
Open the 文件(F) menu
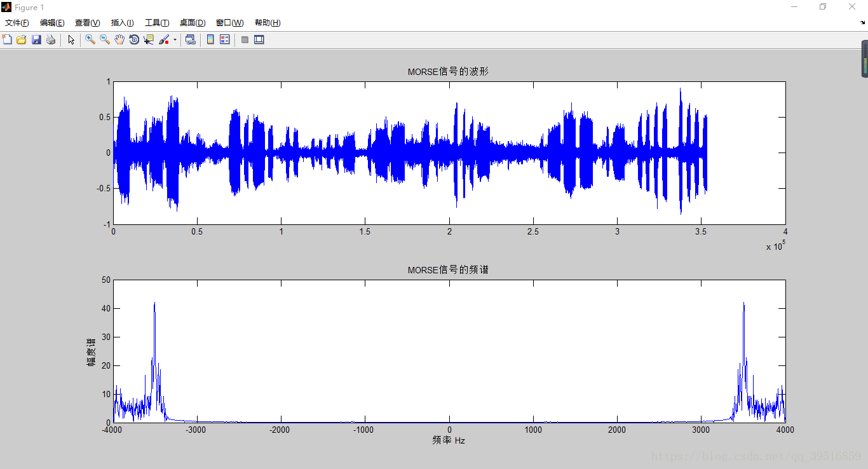[17, 23]
